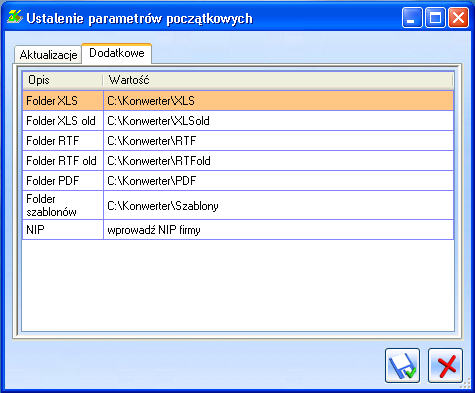Viewport: 475px width, 393px height.
Task: Click the Wartość column header
Action: (x=278, y=80)
